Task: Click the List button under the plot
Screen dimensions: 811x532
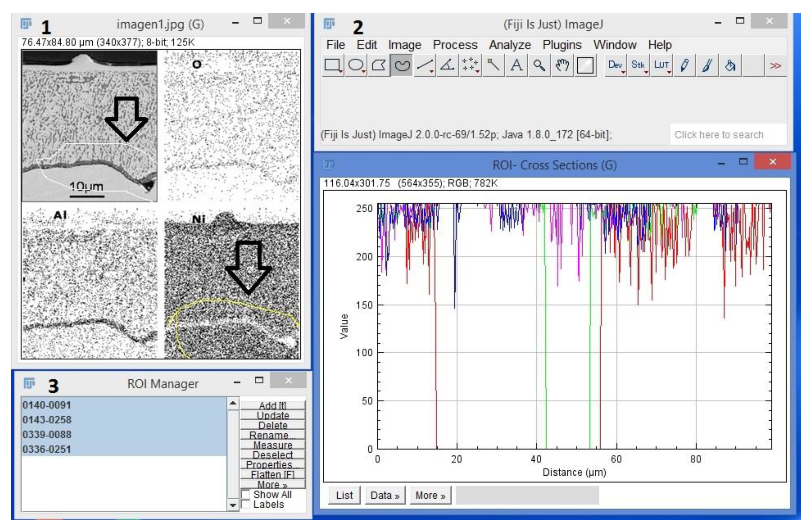Action: (344, 495)
